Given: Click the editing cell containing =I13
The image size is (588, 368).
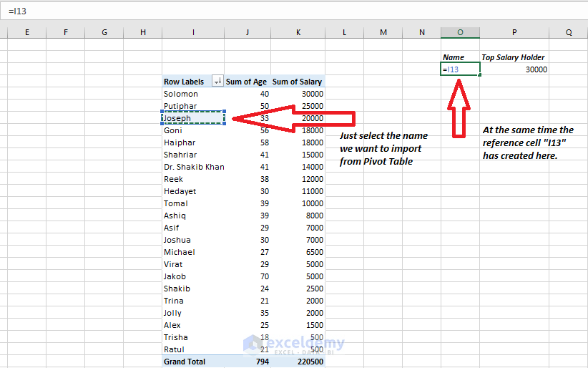Looking at the screenshot, I should [460, 69].
